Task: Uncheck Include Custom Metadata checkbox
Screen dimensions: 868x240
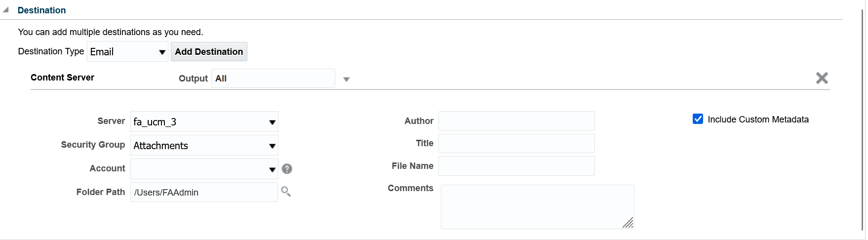Action: (698, 119)
